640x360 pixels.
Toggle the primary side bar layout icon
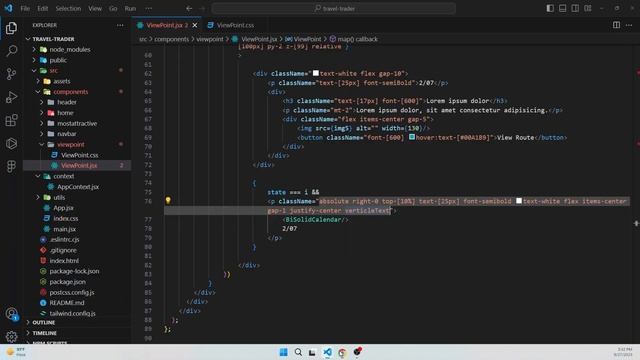click(550, 8)
